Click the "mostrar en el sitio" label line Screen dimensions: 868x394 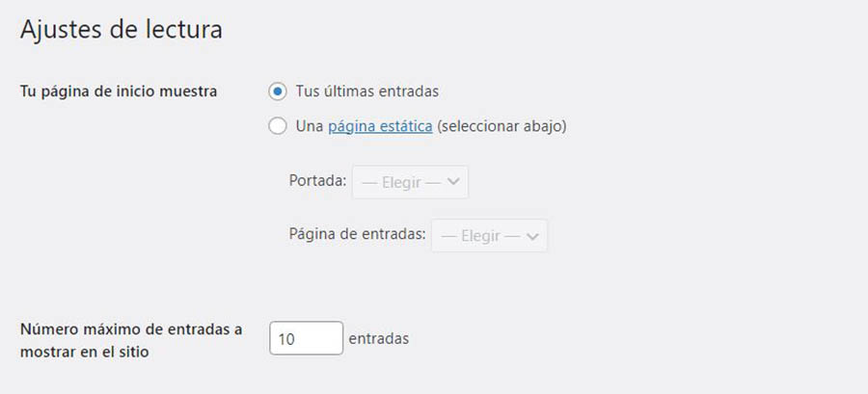pyautogui.click(x=84, y=352)
